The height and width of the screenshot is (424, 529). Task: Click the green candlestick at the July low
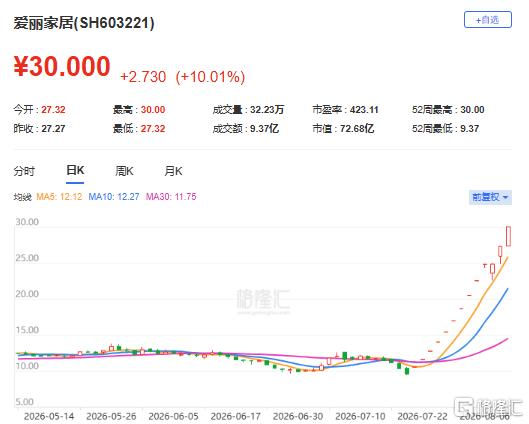(407, 371)
